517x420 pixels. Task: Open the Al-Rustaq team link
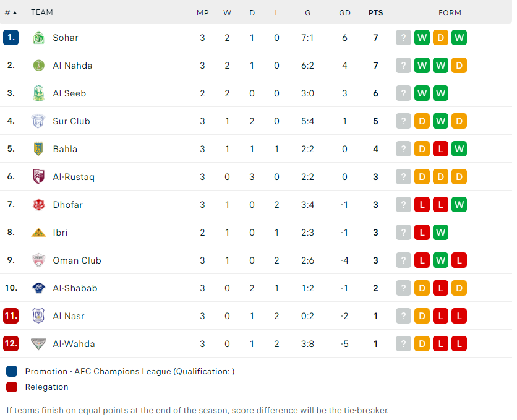click(x=74, y=177)
